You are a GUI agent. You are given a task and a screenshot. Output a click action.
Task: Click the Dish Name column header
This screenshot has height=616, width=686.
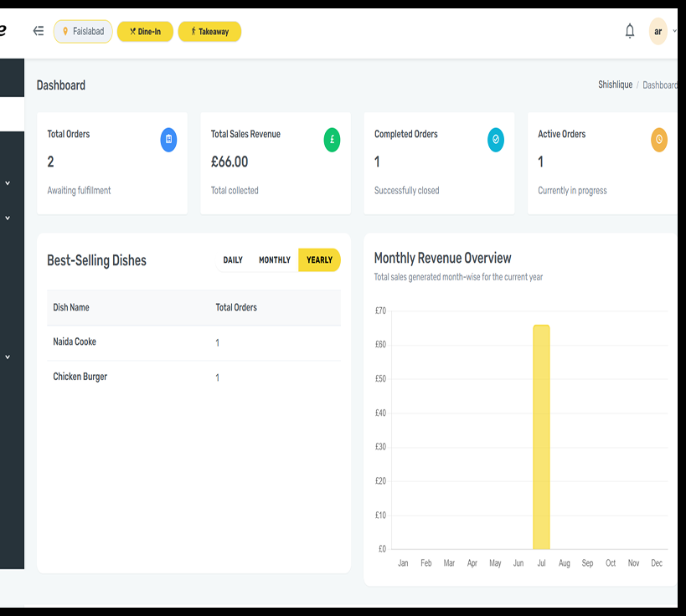(x=71, y=307)
